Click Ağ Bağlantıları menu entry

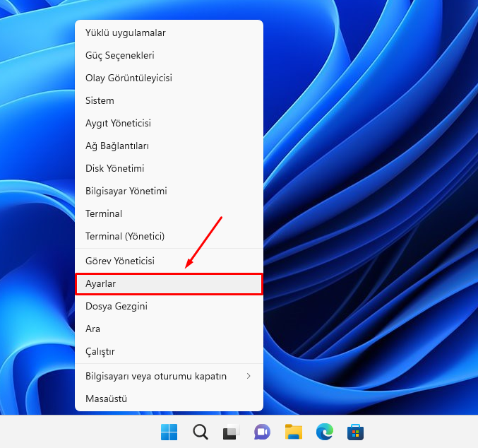tap(116, 146)
